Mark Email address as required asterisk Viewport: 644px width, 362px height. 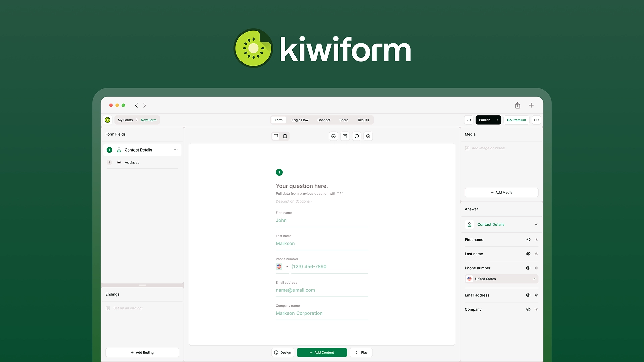click(x=536, y=295)
